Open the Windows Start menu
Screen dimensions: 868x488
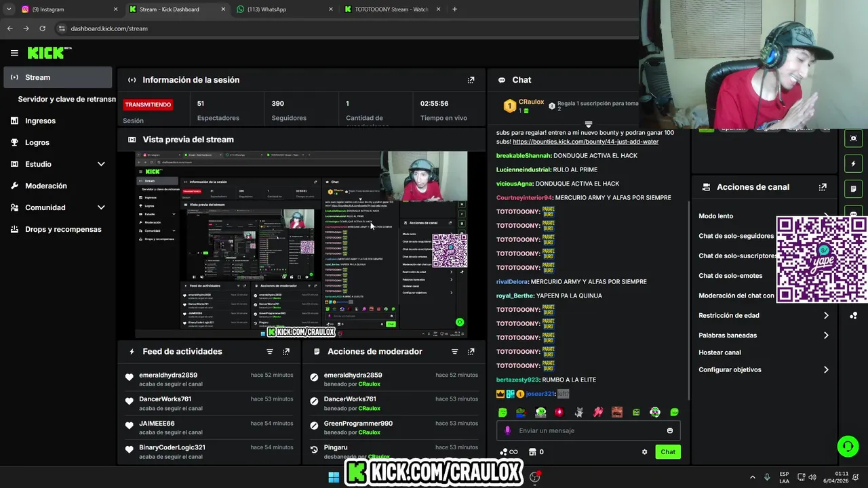(334, 477)
